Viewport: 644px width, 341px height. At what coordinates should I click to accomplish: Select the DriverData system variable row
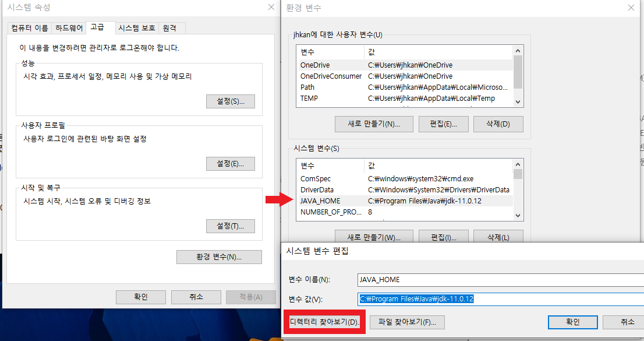pos(405,189)
